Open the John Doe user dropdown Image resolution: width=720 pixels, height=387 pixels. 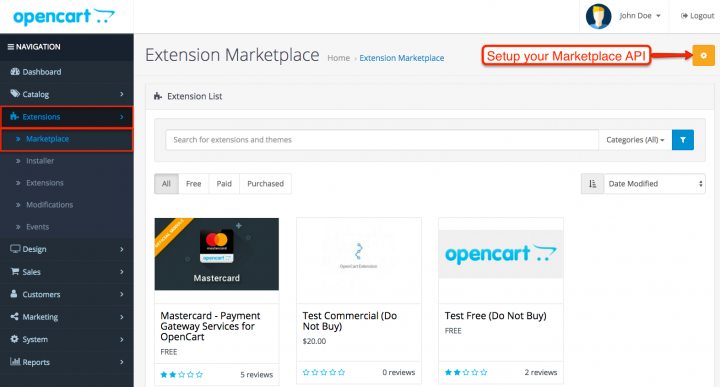click(640, 16)
